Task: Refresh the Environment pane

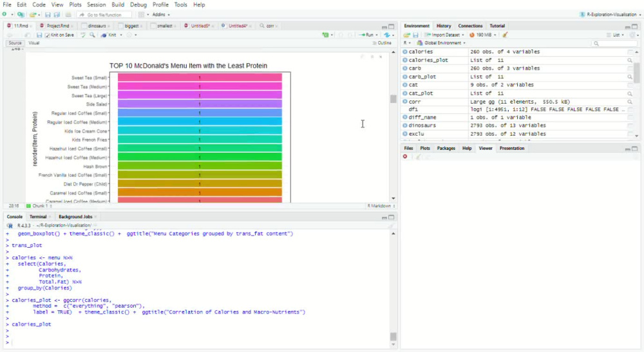Action: pos(633,35)
